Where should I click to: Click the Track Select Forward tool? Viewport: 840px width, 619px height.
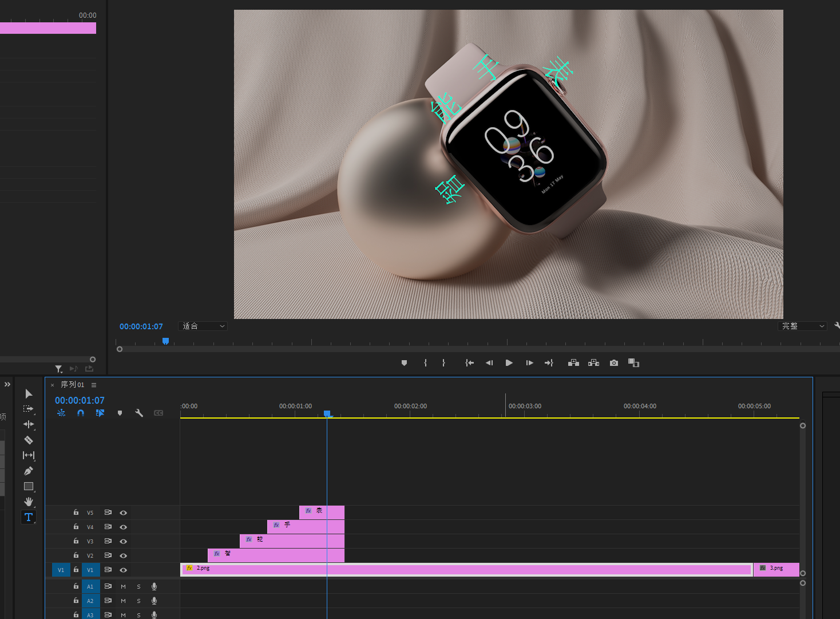coord(29,409)
